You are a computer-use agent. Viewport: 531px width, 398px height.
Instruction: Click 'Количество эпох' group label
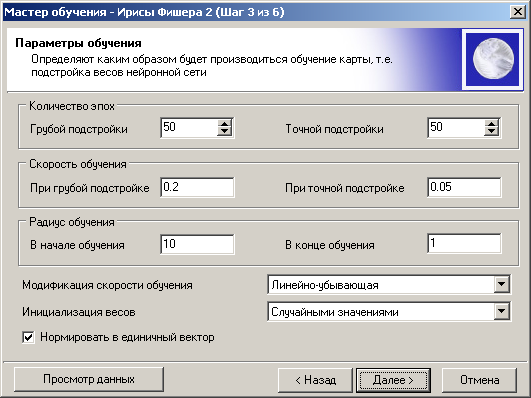72,106
